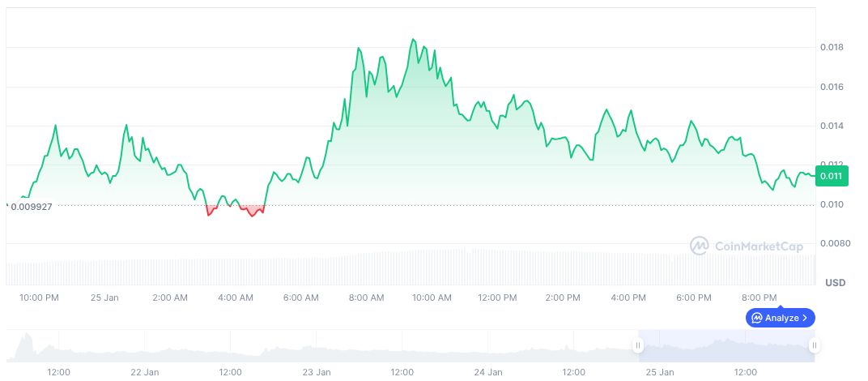Click the 12:00 PM time axis label

tap(497, 298)
